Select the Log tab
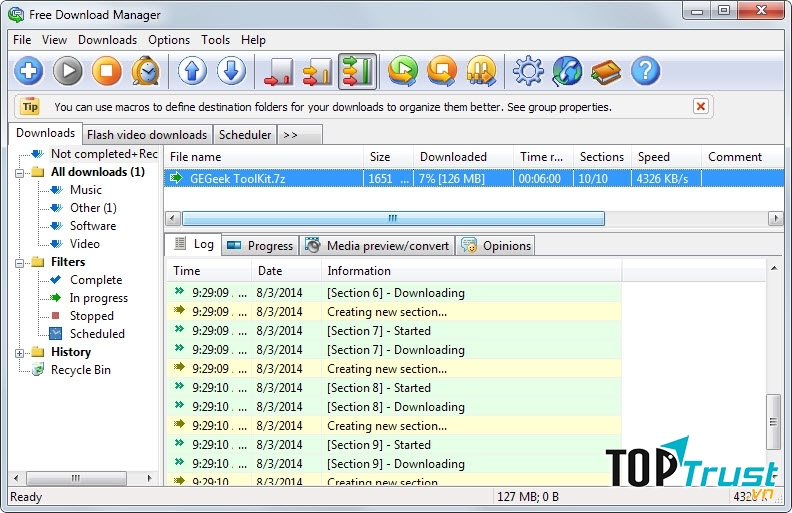Viewport: 792px width, 513px height. 193,244
